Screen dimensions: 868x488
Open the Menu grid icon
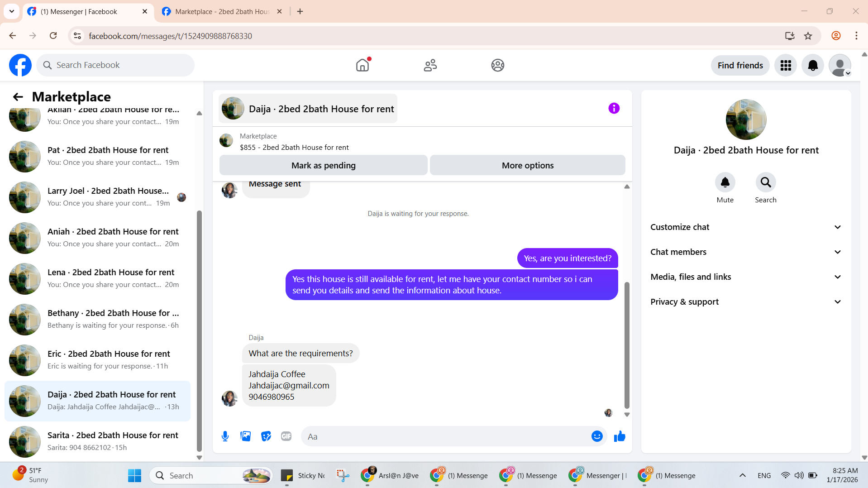786,65
